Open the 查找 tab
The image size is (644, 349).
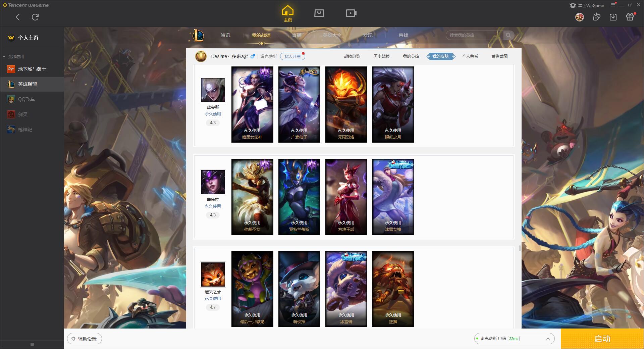(x=403, y=35)
